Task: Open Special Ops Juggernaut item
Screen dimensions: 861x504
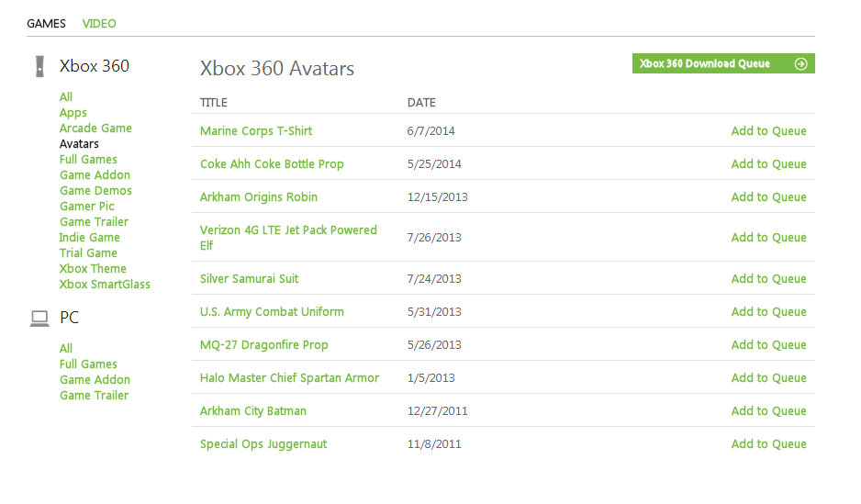Action: click(x=263, y=444)
